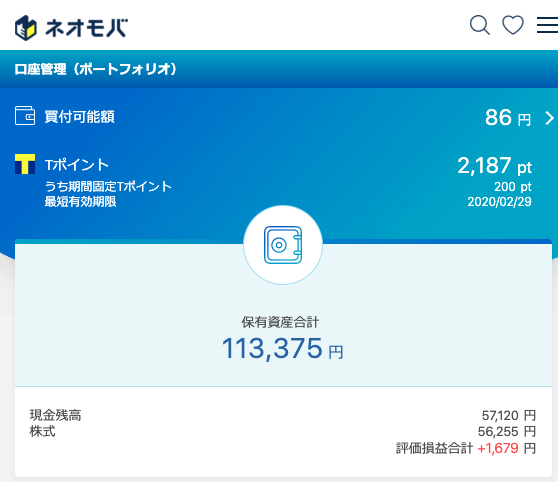Click the 買付可能額 label
Image resolution: width=558 pixels, height=482 pixels.
(x=79, y=117)
